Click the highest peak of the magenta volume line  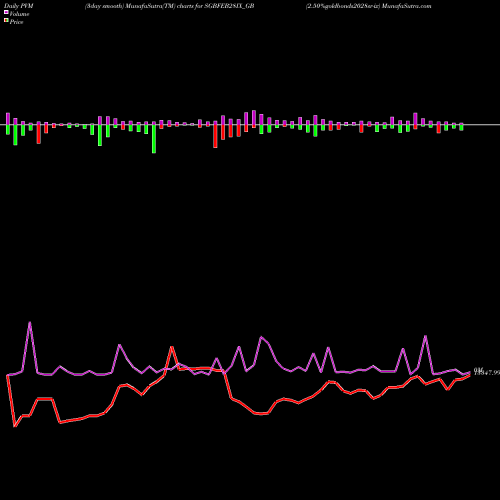coord(30,323)
